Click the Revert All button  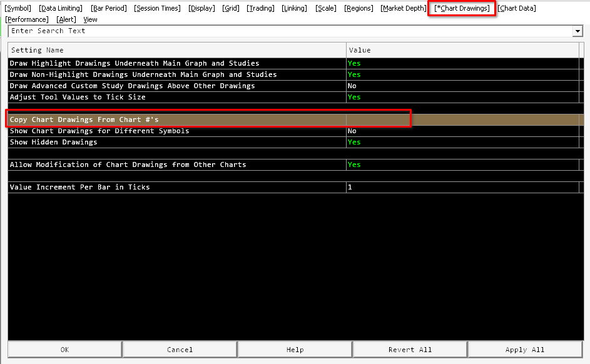point(410,350)
